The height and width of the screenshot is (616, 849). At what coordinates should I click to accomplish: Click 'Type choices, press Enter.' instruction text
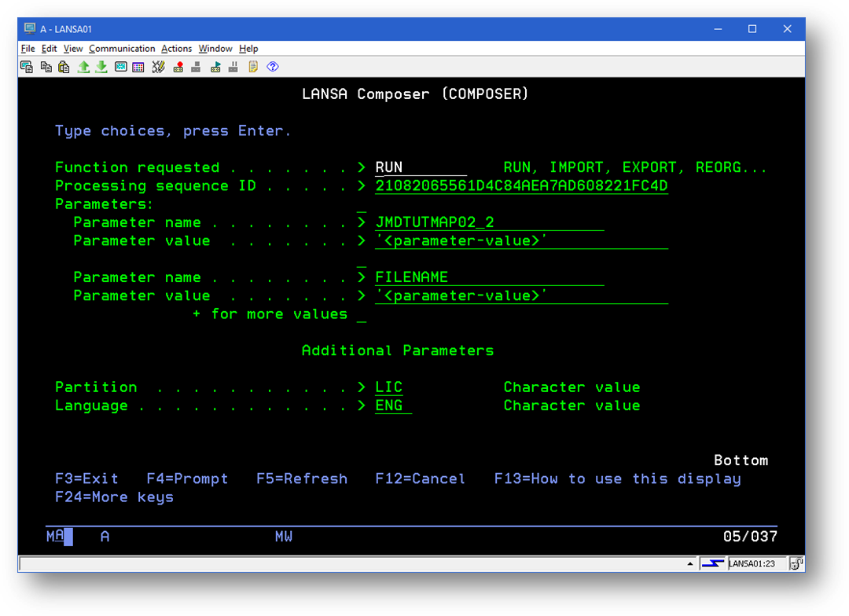(173, 131)
